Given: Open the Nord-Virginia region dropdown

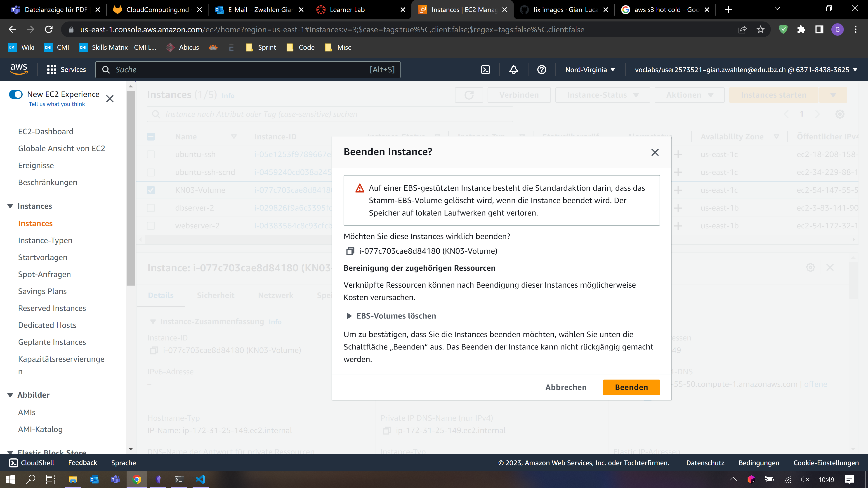Looking at the screenshot, I should (590, 70).
